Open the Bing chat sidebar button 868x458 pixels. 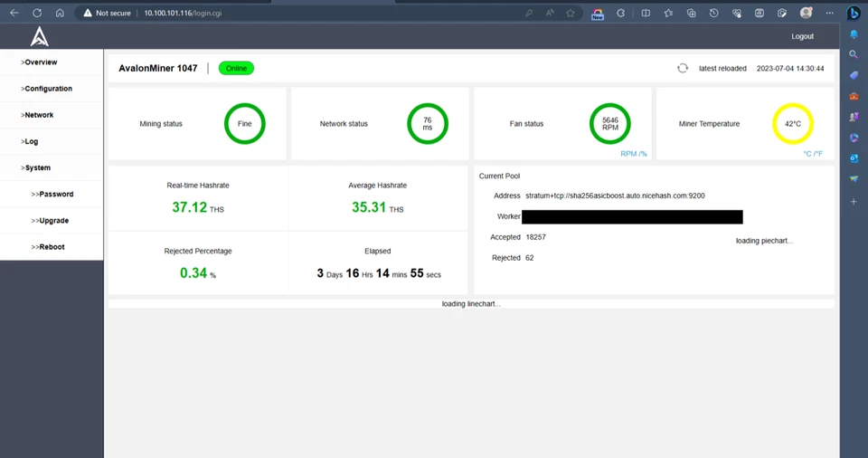[x=854, y=13]
